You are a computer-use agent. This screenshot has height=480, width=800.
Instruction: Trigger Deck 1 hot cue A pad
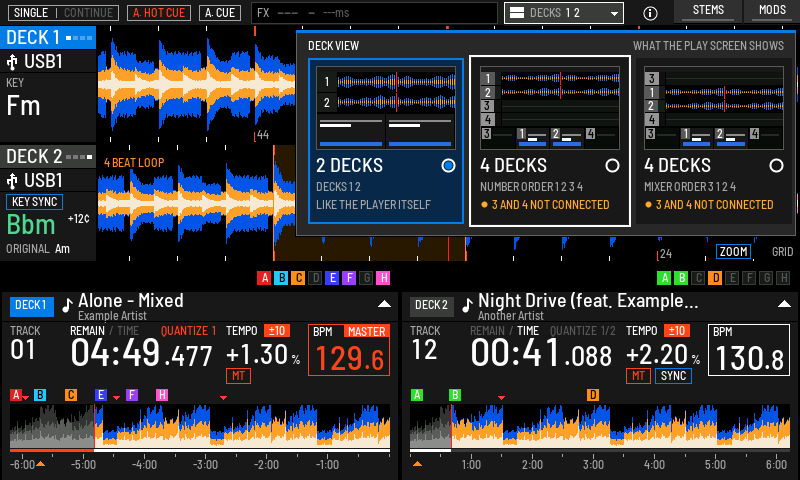click(x=264, y=278)
